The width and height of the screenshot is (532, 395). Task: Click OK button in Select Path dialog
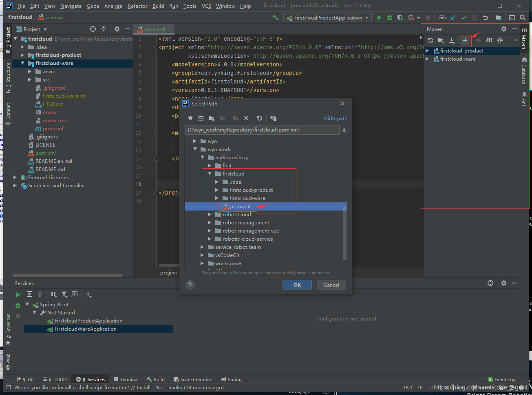(297, 285)
